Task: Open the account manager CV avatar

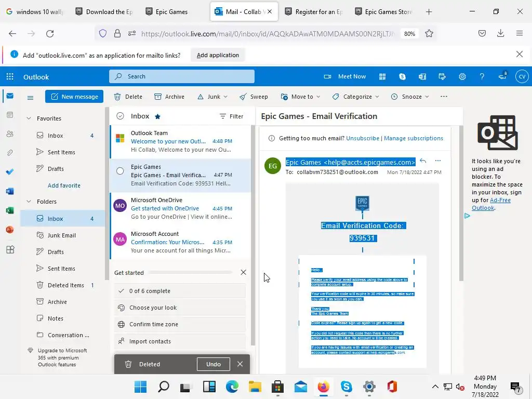Action: click(522, 77)
